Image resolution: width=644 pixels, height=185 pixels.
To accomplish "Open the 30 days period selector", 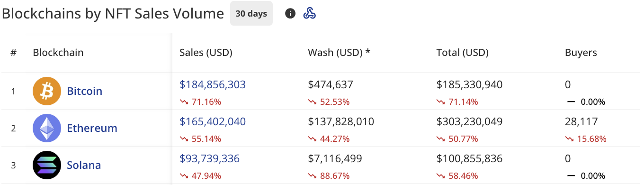I will 251,14.
